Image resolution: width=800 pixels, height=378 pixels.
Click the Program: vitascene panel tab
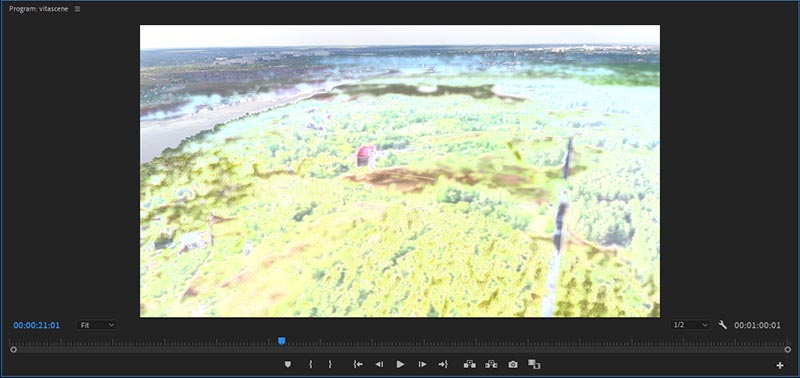[38, 9]
